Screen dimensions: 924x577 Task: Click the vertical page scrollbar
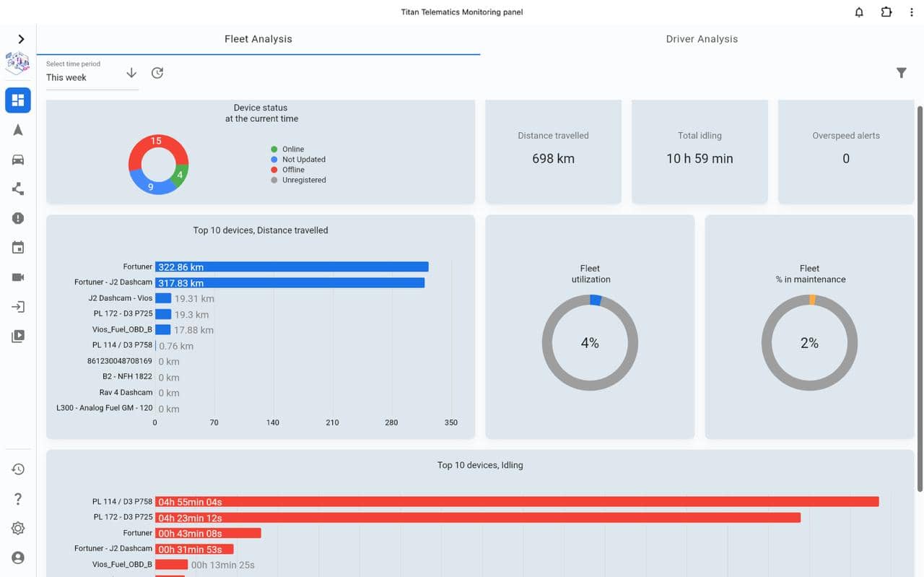tap(920, 299)
